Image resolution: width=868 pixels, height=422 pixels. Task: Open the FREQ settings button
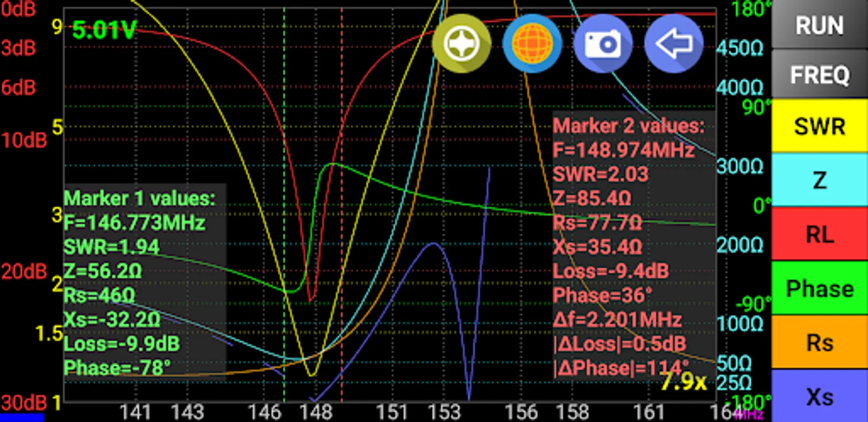(x=820, y=74)
